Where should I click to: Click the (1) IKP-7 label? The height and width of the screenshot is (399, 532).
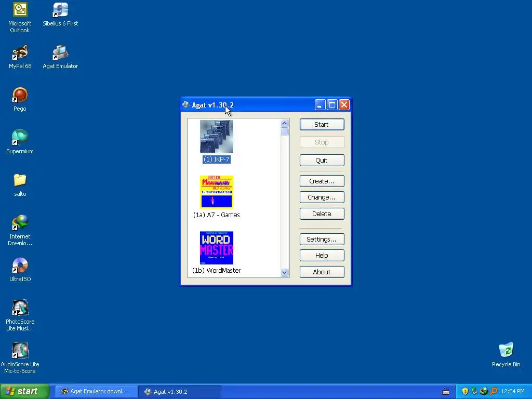[217, 159]
